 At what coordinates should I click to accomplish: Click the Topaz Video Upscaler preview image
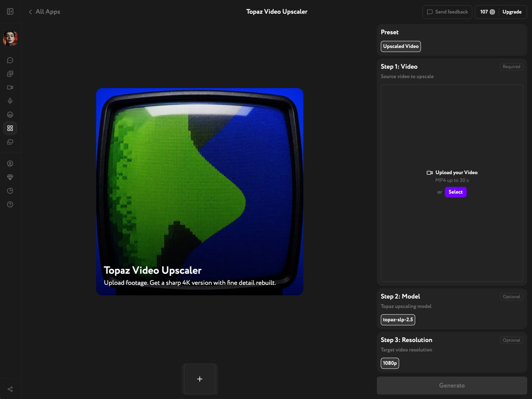200,192
